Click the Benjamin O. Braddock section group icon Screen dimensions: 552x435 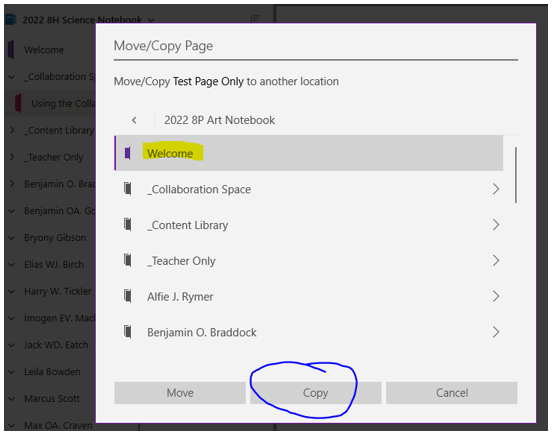[x=128, y=332]
